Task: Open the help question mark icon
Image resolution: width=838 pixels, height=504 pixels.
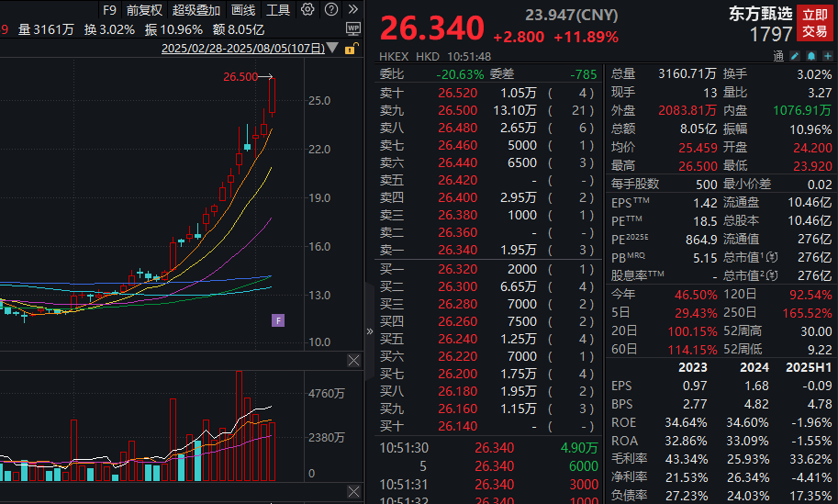Action: click(x=331, y=9)
